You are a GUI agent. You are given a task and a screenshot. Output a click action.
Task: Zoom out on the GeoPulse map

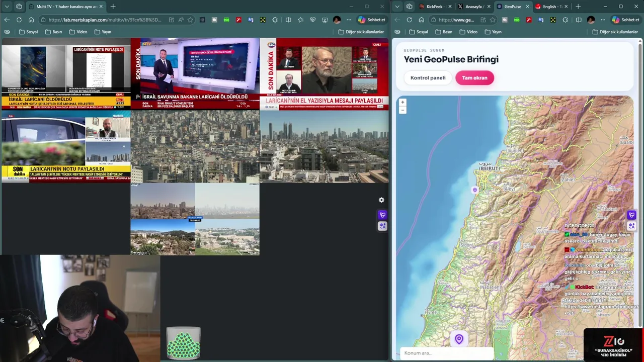[x=403, y=110]
